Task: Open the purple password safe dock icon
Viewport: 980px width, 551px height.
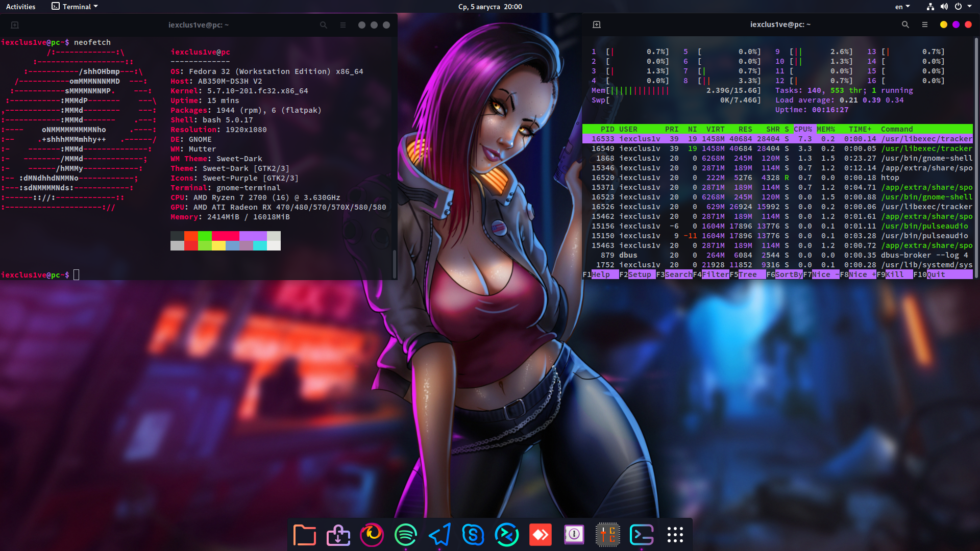Action: tap(574, 535)
